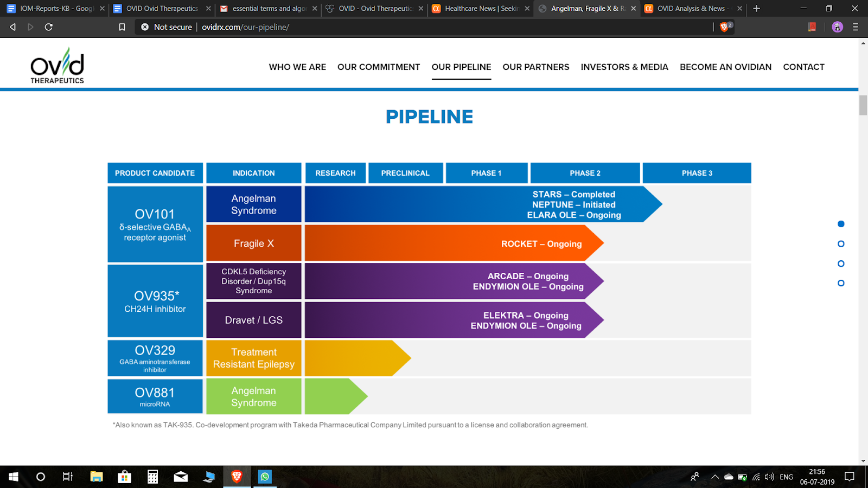Image resolution: width=868 pixels, height=488 pixels.
Task: Open File Explorer from the taskbar
Action: pos(97,477)
